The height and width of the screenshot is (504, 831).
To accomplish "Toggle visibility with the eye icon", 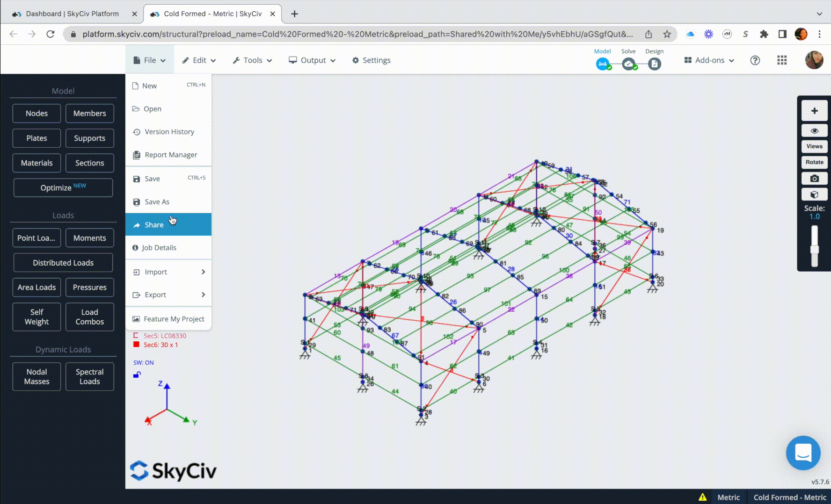I will (814, 131).
